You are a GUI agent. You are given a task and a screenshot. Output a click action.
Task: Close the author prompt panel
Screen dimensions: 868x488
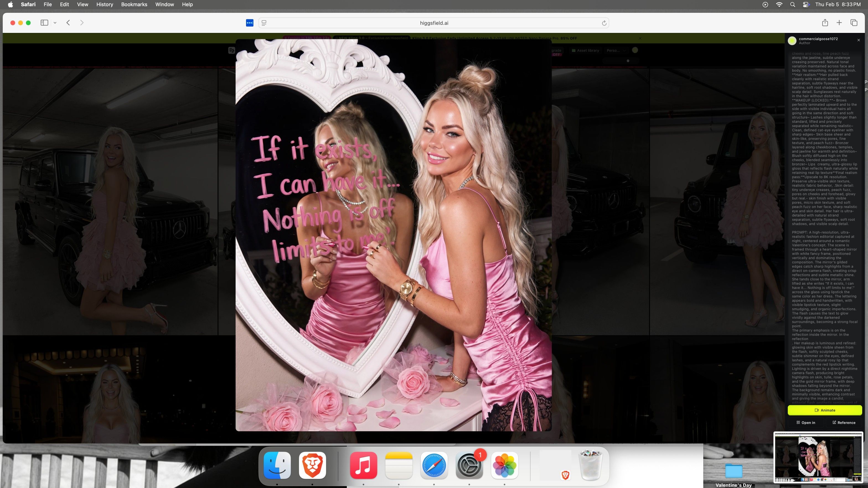coord(859,40)
